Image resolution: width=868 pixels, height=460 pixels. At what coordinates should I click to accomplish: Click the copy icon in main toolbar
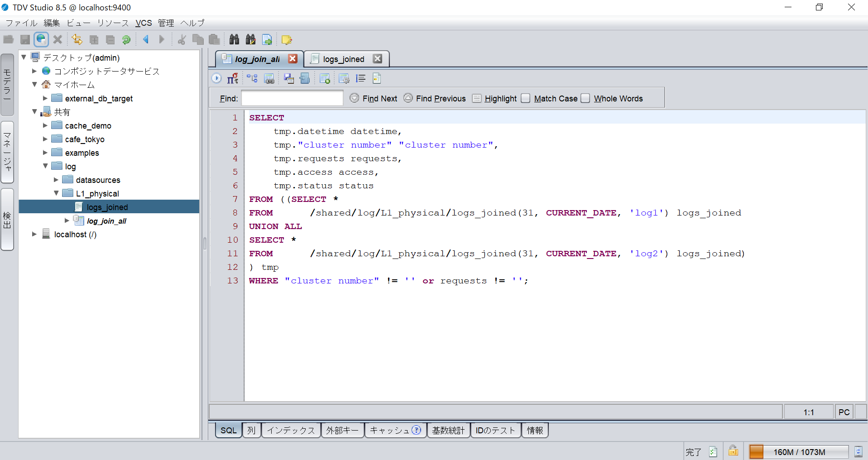(198, 40)
